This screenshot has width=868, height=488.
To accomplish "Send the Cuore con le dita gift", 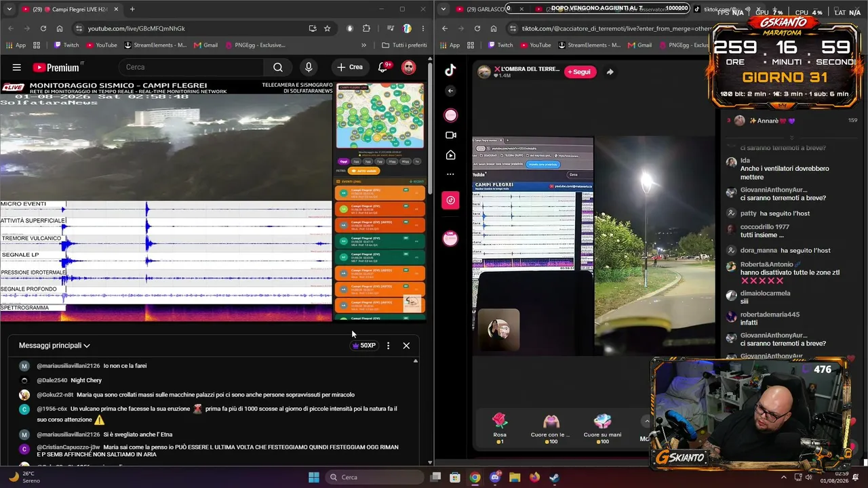I will pos(551,428).
